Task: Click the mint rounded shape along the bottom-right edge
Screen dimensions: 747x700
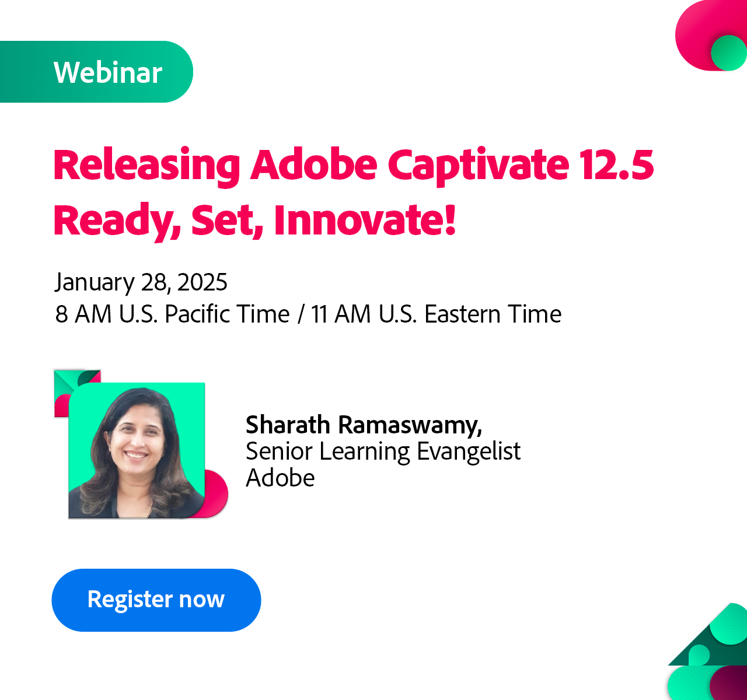Action: coord(686,684)
